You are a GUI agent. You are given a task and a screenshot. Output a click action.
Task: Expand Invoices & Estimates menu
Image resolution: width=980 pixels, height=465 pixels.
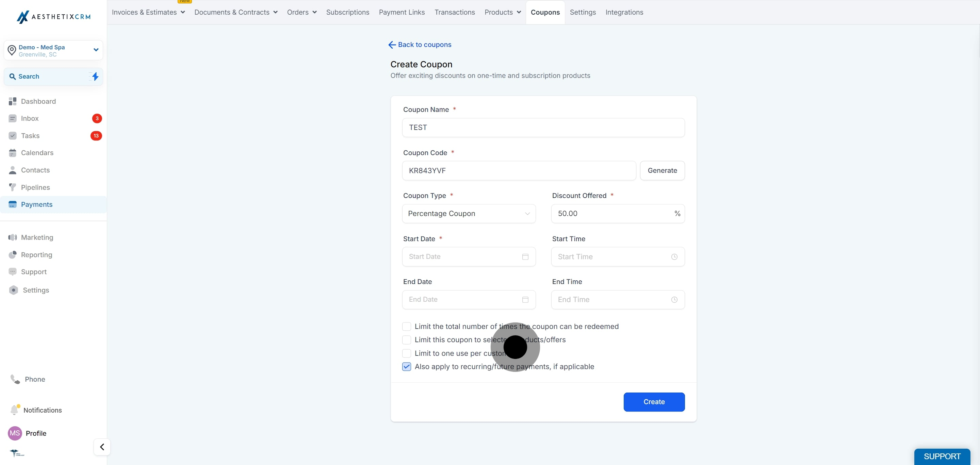point(148,12)
